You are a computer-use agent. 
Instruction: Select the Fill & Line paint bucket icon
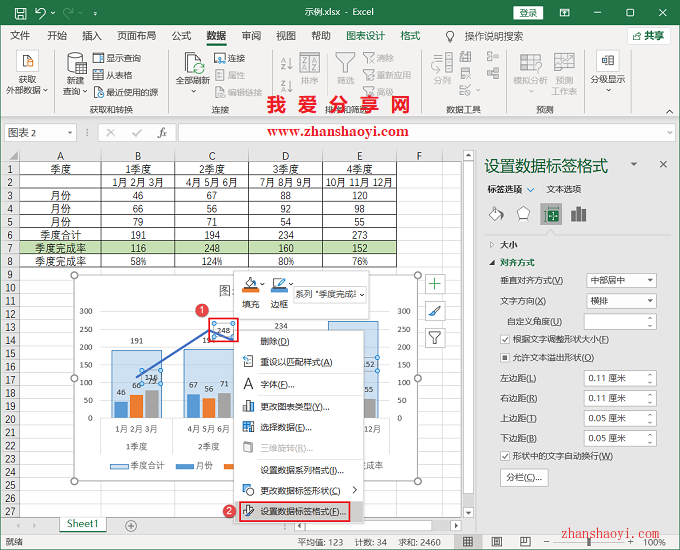(x=497, y=214)
